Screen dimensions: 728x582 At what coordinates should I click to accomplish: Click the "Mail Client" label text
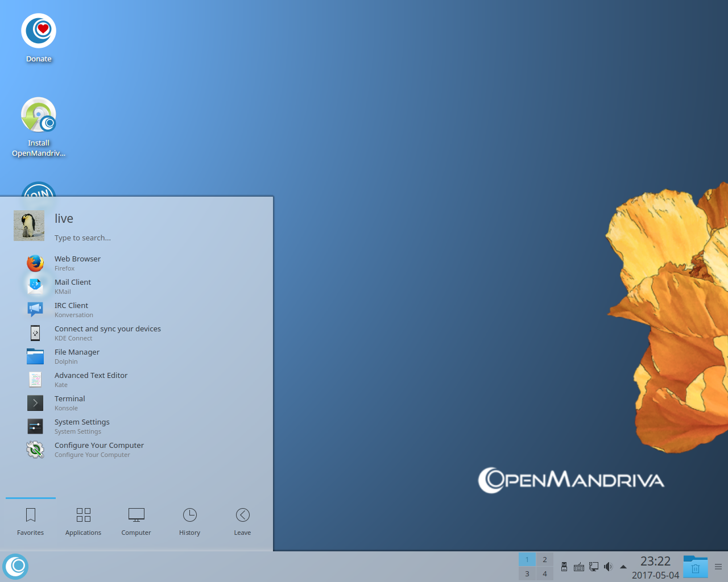pos(73,282)
